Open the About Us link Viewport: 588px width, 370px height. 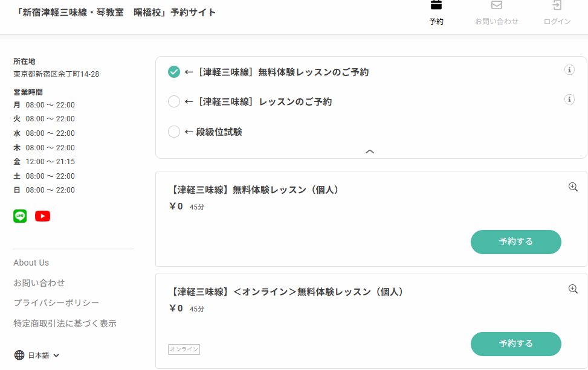(31, 263)
